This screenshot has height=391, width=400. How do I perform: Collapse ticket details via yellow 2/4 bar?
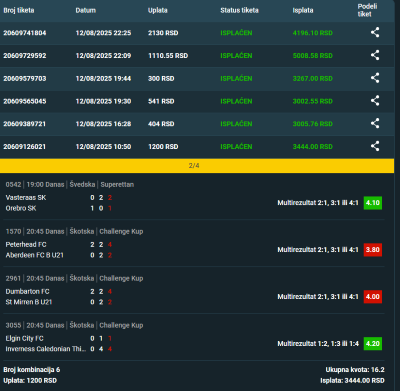pos(197,166)
